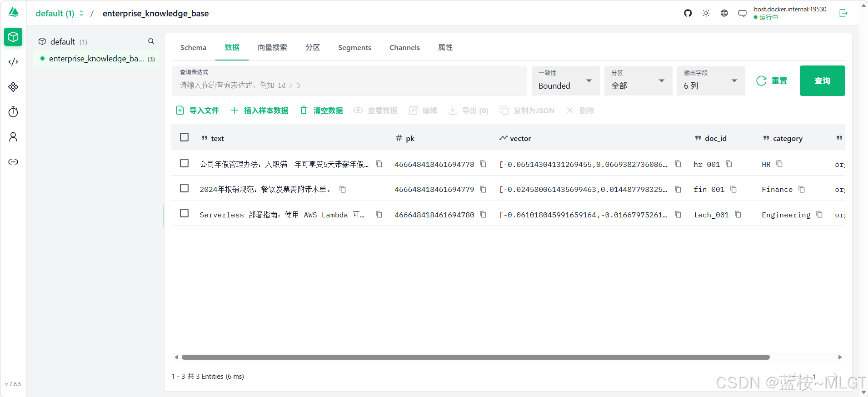
Task: Click the collection search magnifier icon
Action: [x=151, y=41]
